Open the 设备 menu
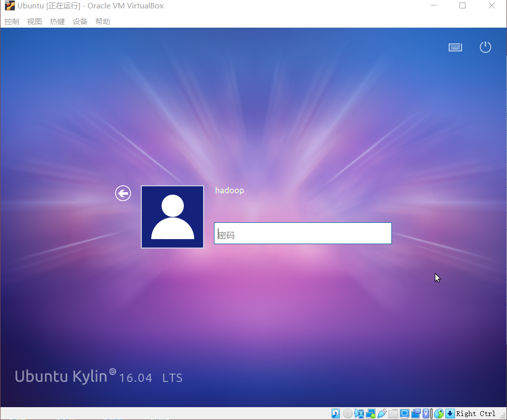 pyautogui.click(x=80, y=22)
